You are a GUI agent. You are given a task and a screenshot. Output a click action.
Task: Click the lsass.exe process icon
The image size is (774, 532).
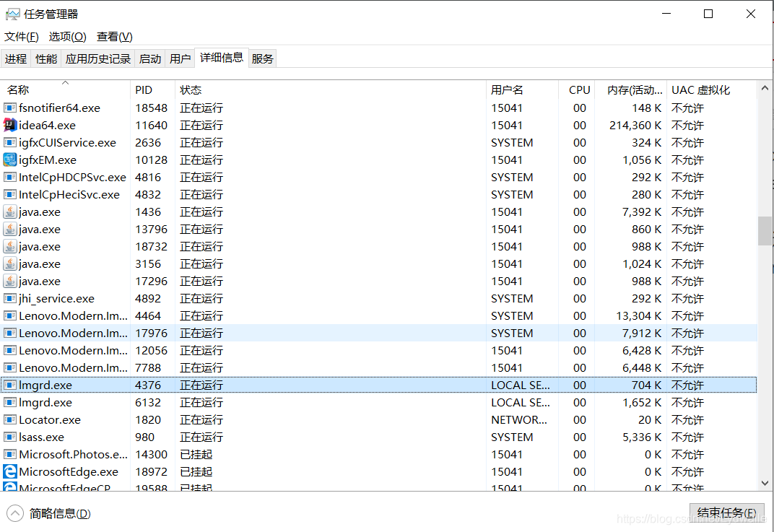pyautogui.click(x=10, y=437)
